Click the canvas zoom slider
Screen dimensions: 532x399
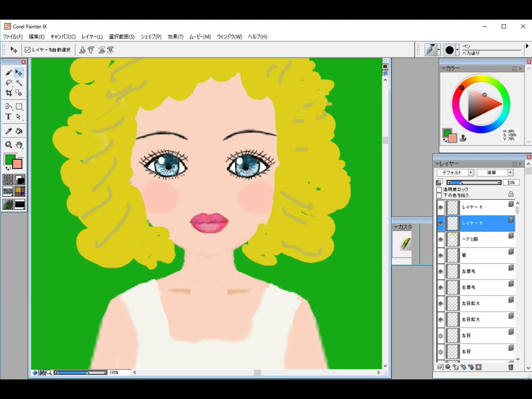point(81,372)
